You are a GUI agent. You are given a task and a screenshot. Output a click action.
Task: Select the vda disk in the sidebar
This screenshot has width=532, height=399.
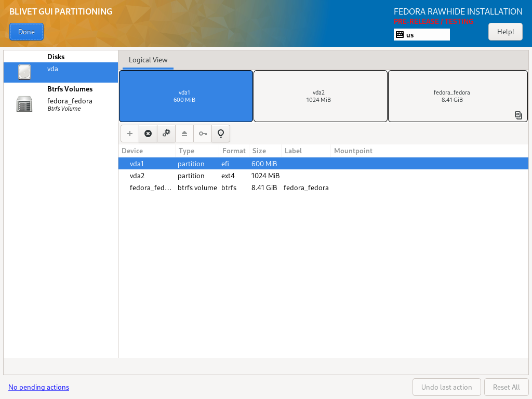(x=61, y=72)
